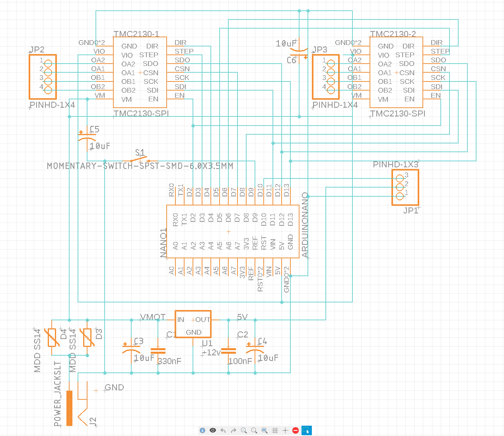Toggle the eye visibility icon in the toolbar

pyautogui.click(x=213, y=430)
